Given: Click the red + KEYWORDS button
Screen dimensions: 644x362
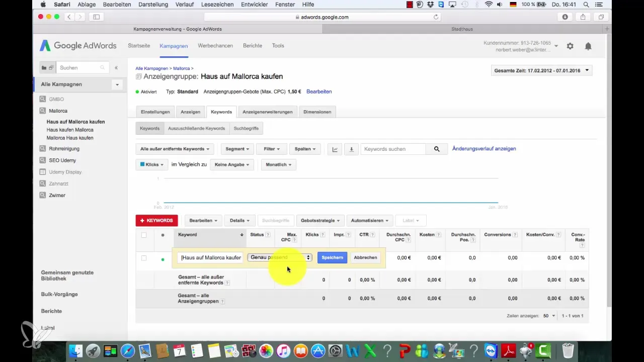Looking at the screenshot, I should point(156,220).
